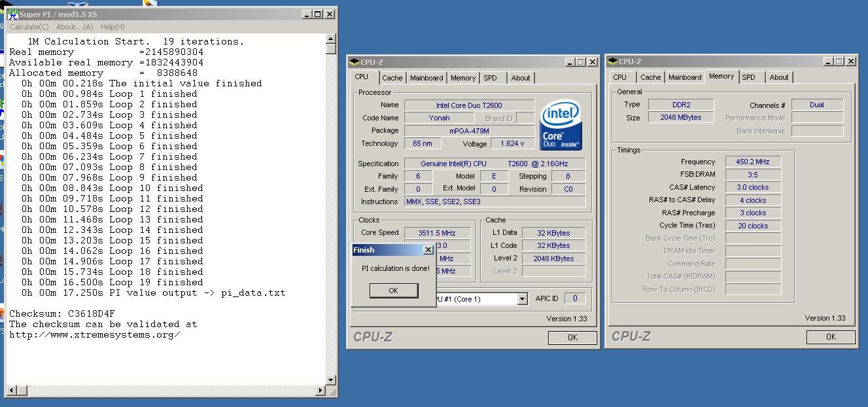868x407 pixels.
Task: Select Memory tab in the Memory window
Action: [721, 76]
